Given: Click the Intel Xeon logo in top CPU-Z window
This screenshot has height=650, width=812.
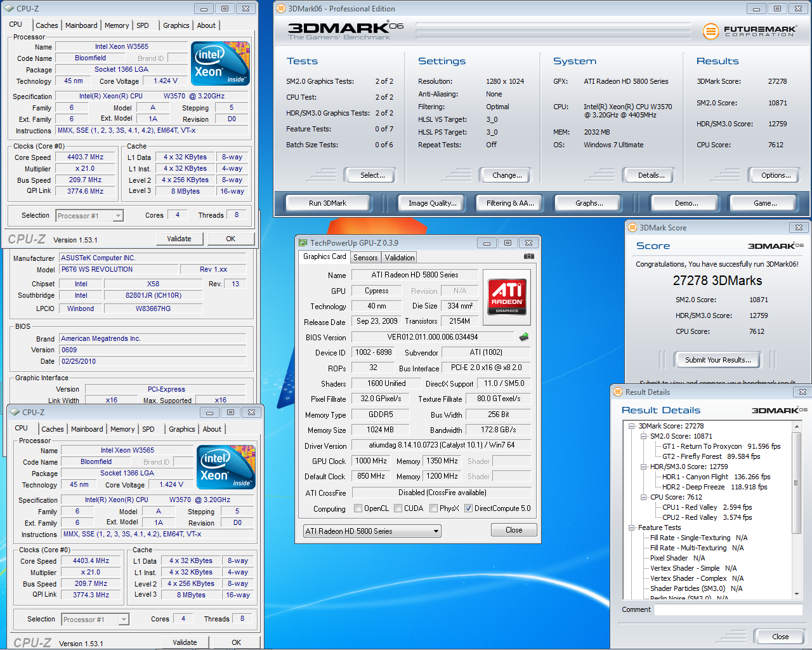Looking at the screenshot, I should [220, 64].
